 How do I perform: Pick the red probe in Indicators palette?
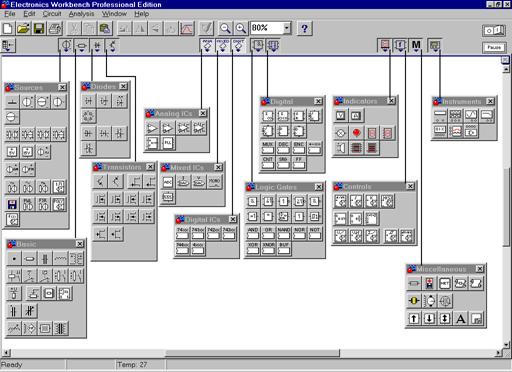356,133
